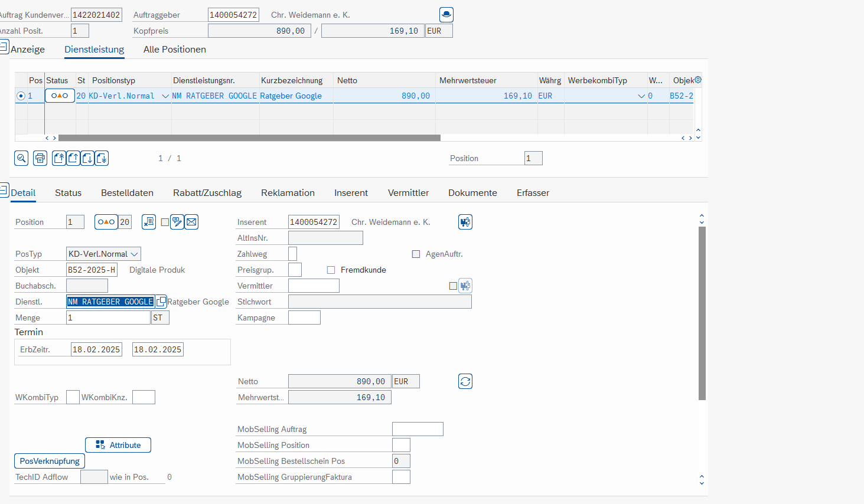The height and width of the screenshot is (504, 864).
Task: Click into the Kampagne field
Action: [x=304, y=318]
